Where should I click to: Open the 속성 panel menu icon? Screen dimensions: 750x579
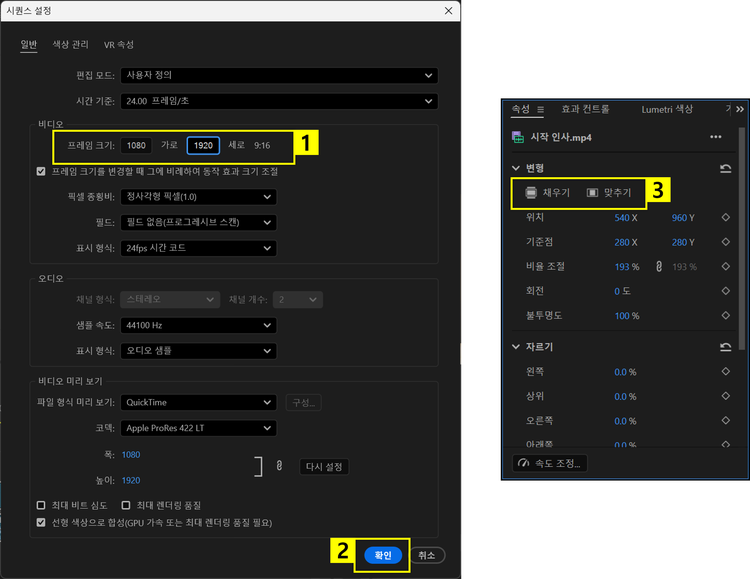[x=540, y=110]
